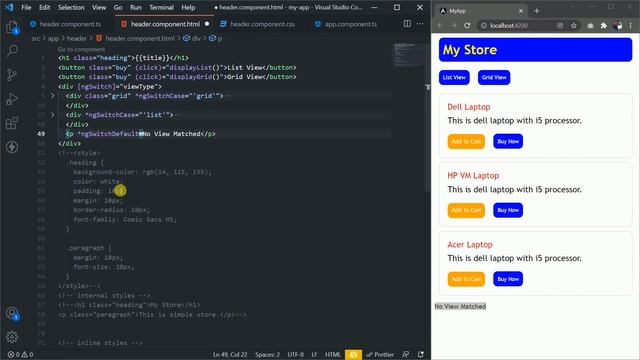This screenshot has width=640, height=360.
Task: Click the Go to component code lens
Action: pos(81,49)
